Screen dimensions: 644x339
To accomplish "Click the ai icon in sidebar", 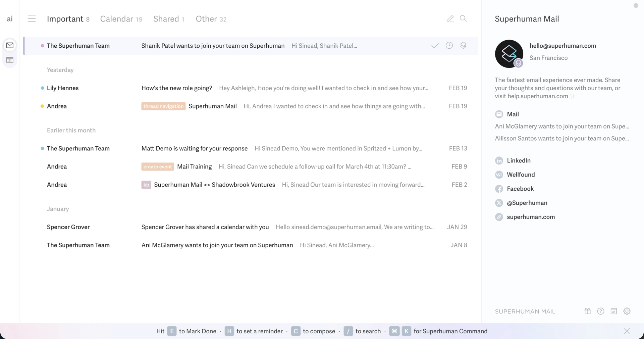I will [x=10, y=19].
